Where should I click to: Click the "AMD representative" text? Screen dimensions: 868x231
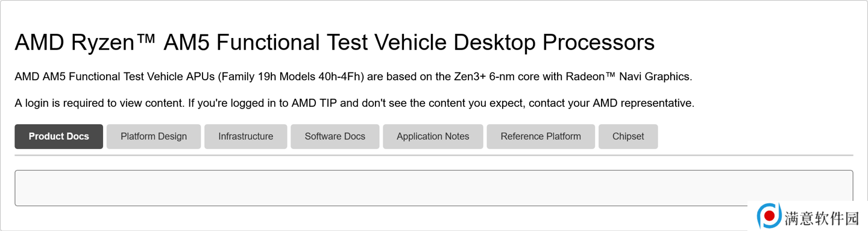point(643,103)
